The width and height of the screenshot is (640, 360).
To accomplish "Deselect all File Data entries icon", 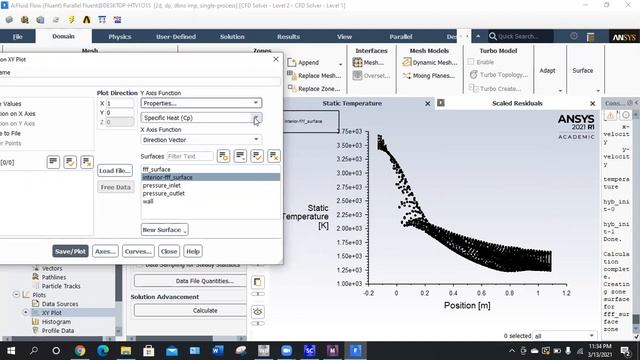I will pos(87,162).
